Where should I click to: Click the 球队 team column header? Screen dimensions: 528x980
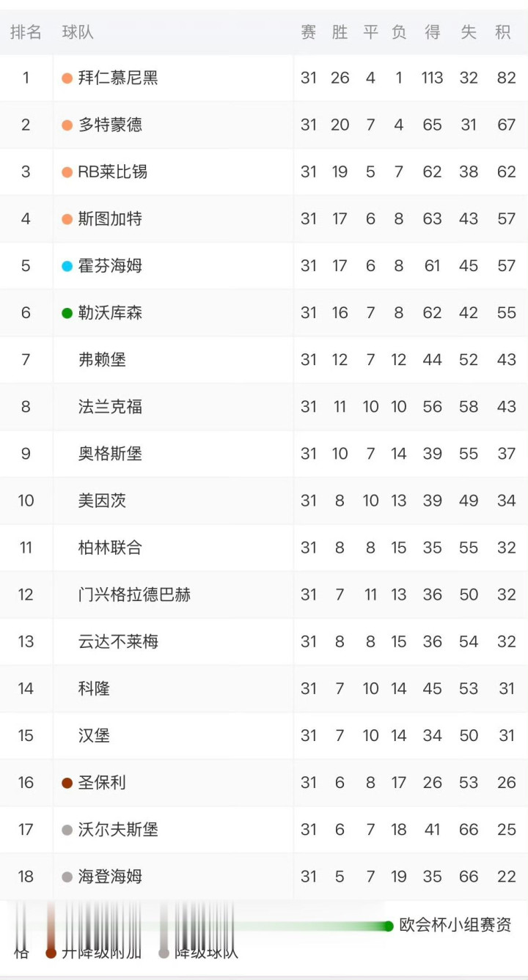point(78,32)
